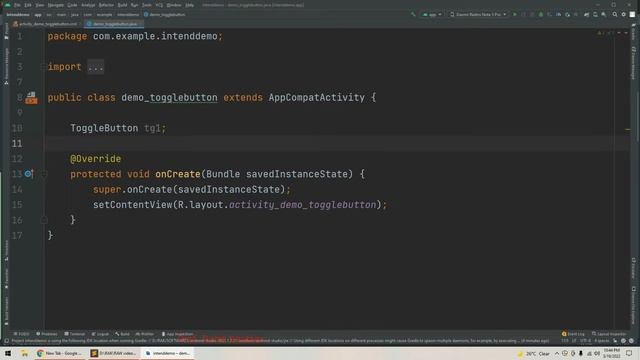Collapse the onCreate method fold marker
The width and height of the screenshot is (640, 360).
44,174
